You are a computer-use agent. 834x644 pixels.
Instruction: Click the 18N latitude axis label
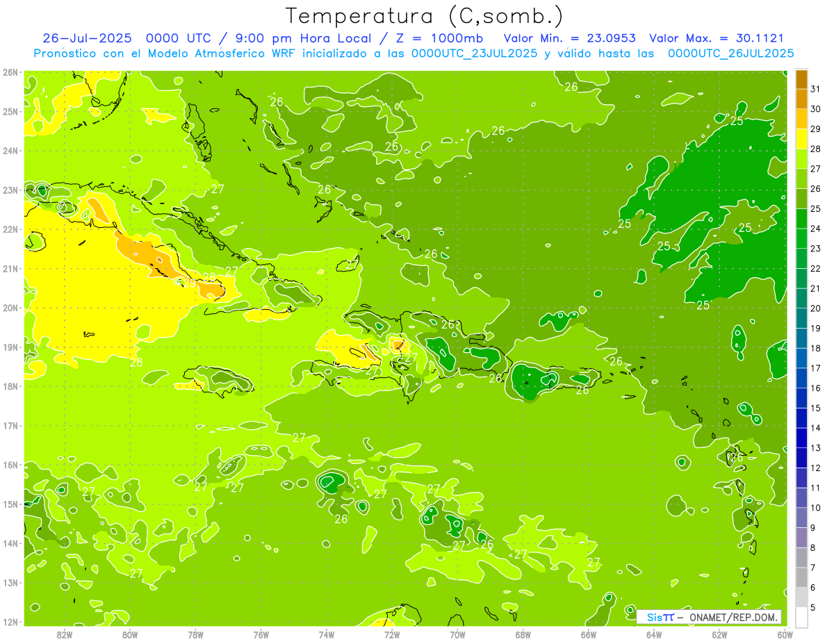10,386
